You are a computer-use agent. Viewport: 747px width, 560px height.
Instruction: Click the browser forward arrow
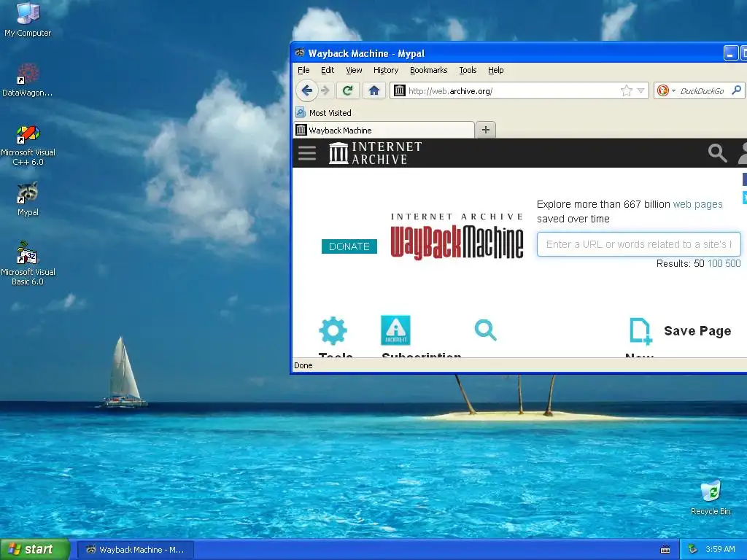tap(325, 90)
